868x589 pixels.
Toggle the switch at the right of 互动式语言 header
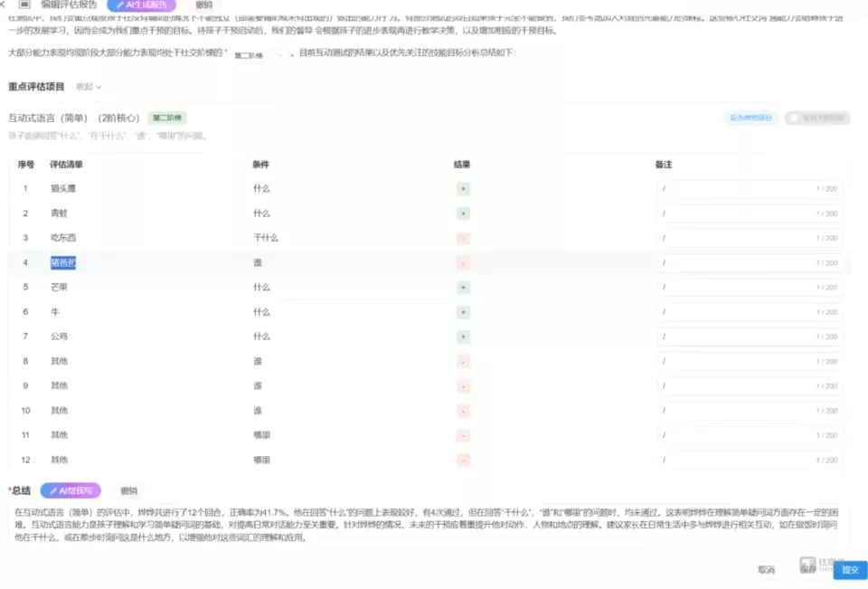[817, 118]
